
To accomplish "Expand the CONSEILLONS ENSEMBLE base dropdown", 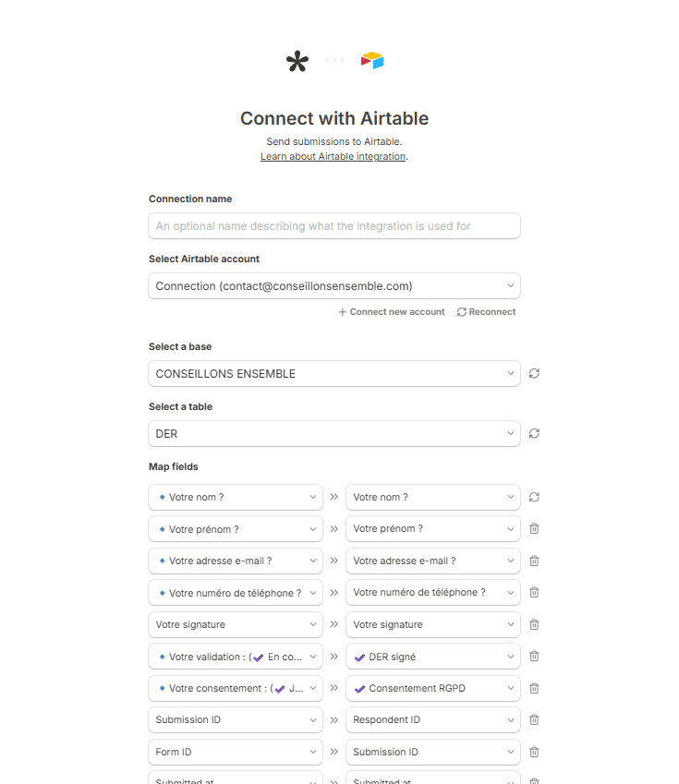I will coord(333,374).
